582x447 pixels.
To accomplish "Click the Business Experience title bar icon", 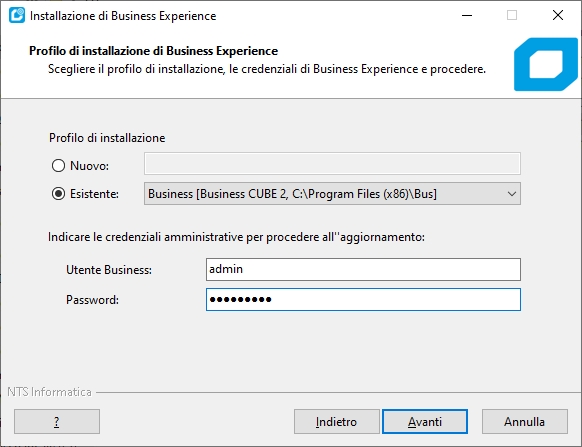I will [17, 15].
